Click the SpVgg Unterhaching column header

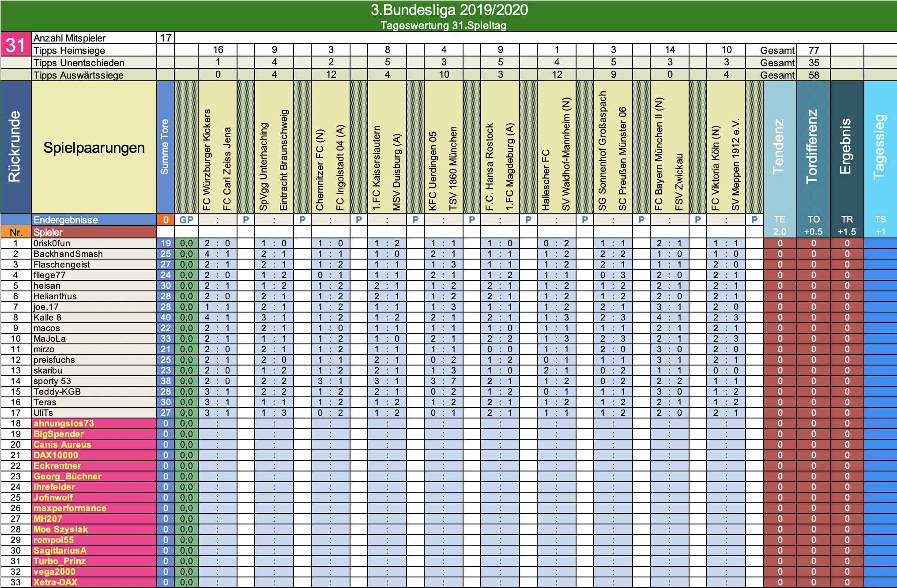pos(264,167)
